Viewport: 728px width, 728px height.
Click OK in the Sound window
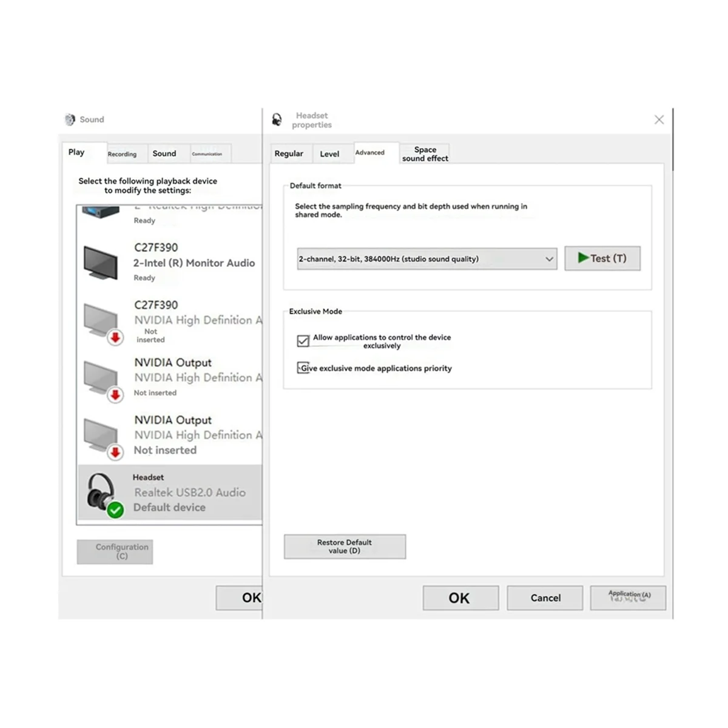point(239,598)
